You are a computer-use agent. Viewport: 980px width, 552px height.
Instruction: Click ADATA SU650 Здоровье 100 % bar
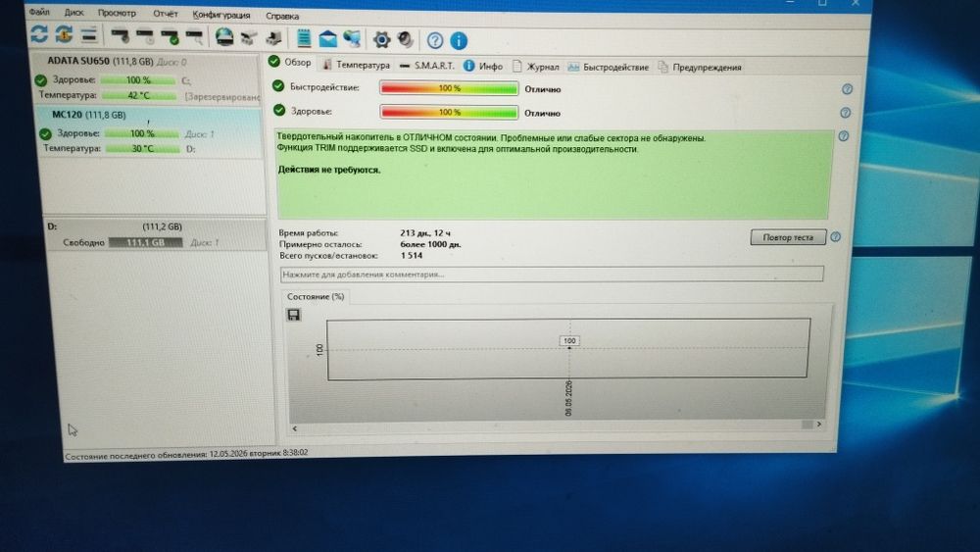coord(137,80)
